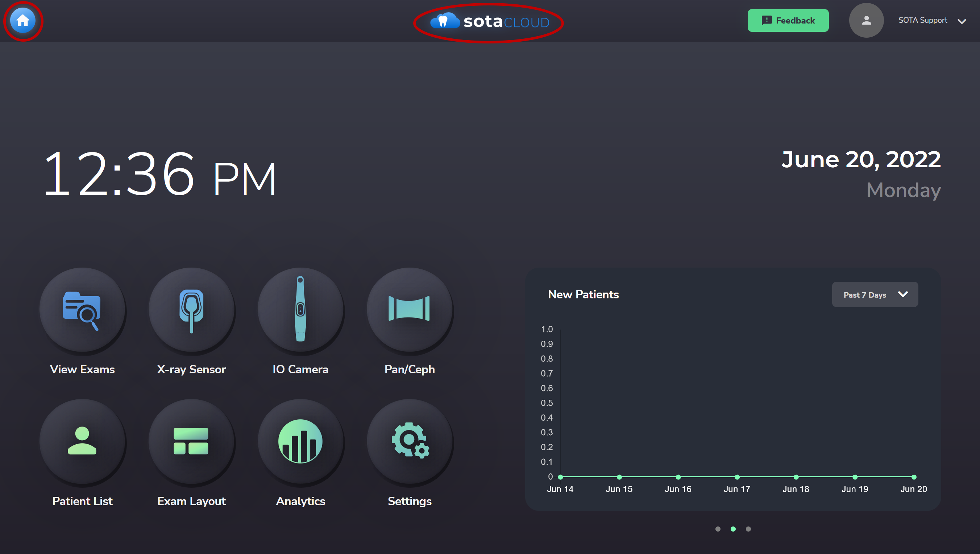980x554 pixels.
Task: Open Analytics
Action: tap(300, 441)
